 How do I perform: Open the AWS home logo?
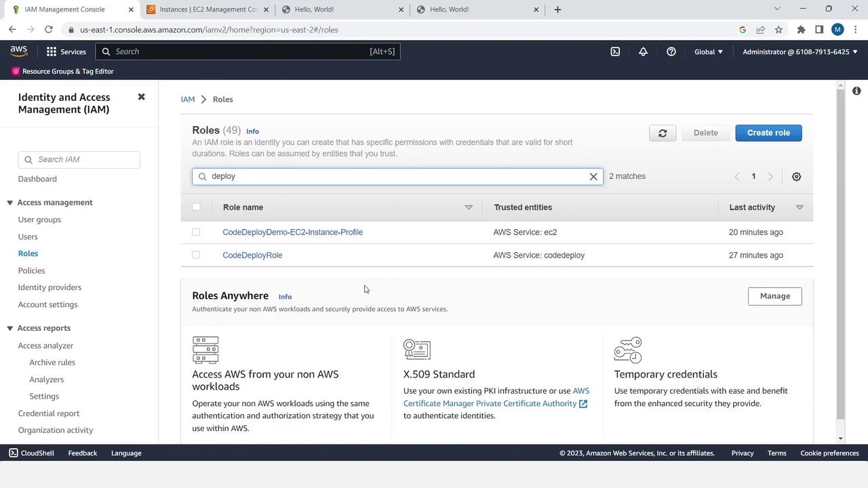click(18, 52)
